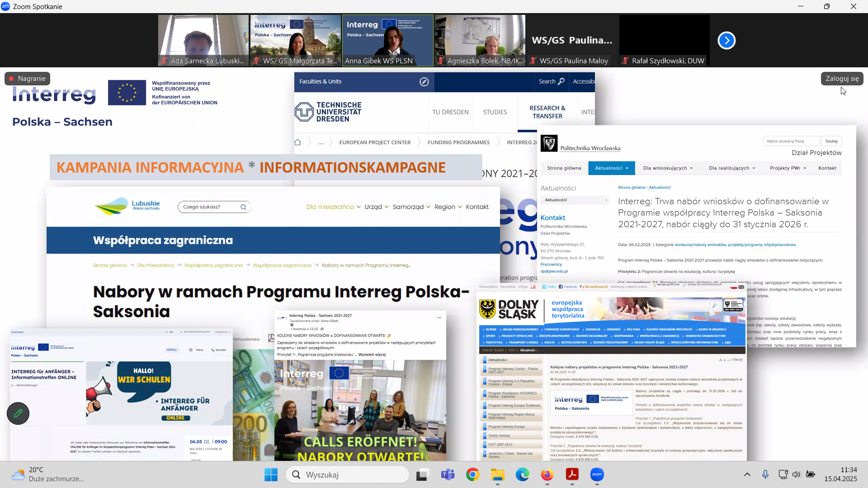Click Kontakt in Lubuskie menu
The image size is (868, 488).
pyautogui.click(x=477, y=207)
